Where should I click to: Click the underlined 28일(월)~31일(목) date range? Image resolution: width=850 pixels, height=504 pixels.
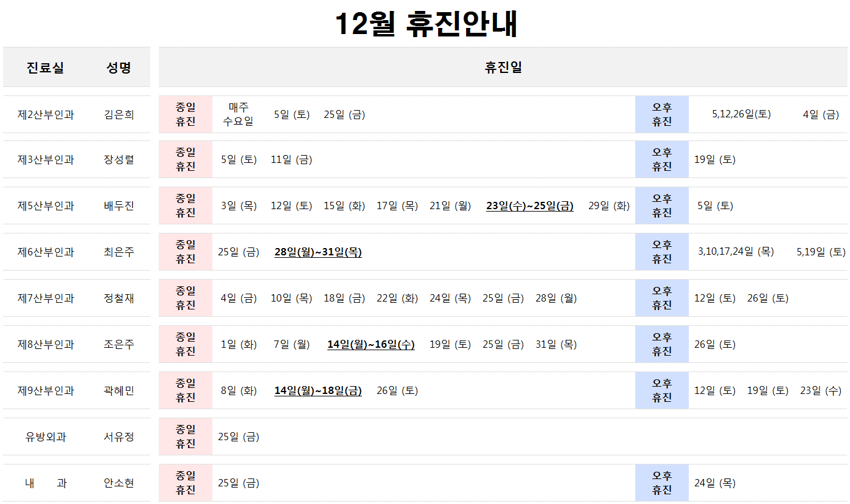click(318, 252)
